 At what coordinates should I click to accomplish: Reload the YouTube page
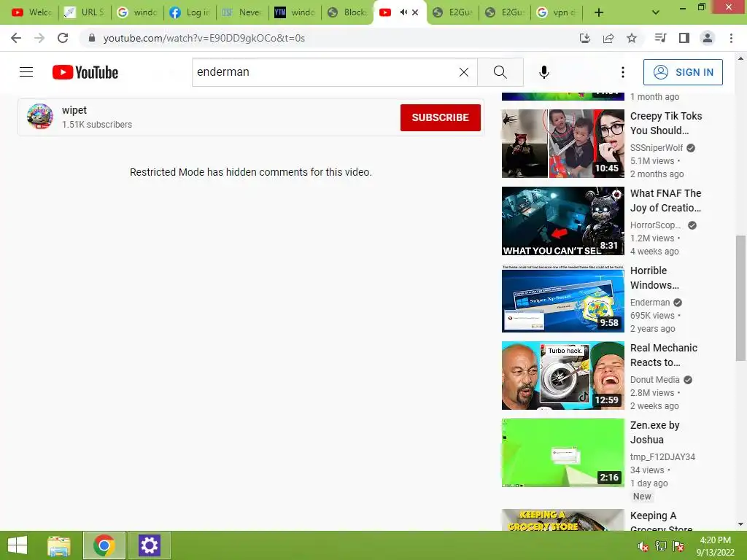[x=63, y=38]
